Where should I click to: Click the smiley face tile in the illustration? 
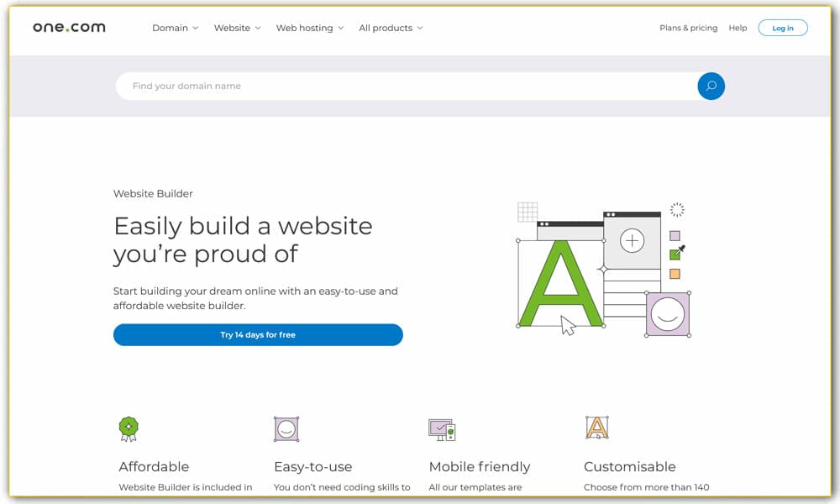[x=668, y=314]
